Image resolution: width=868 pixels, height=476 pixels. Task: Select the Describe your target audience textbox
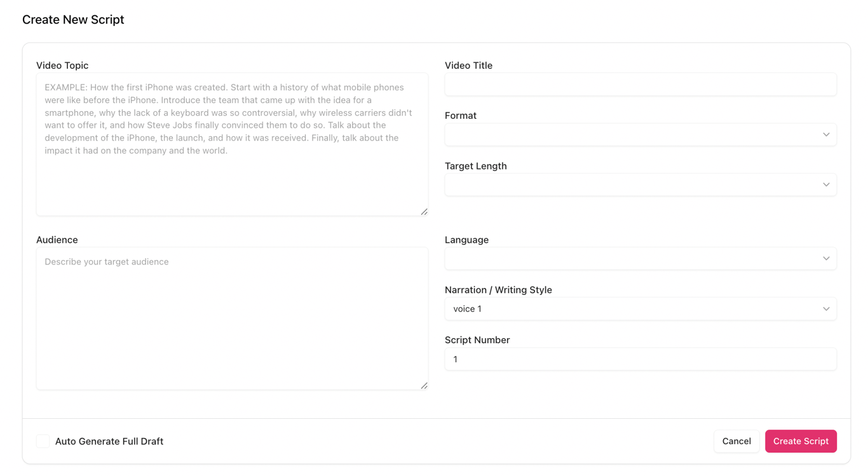coord(232,318)
